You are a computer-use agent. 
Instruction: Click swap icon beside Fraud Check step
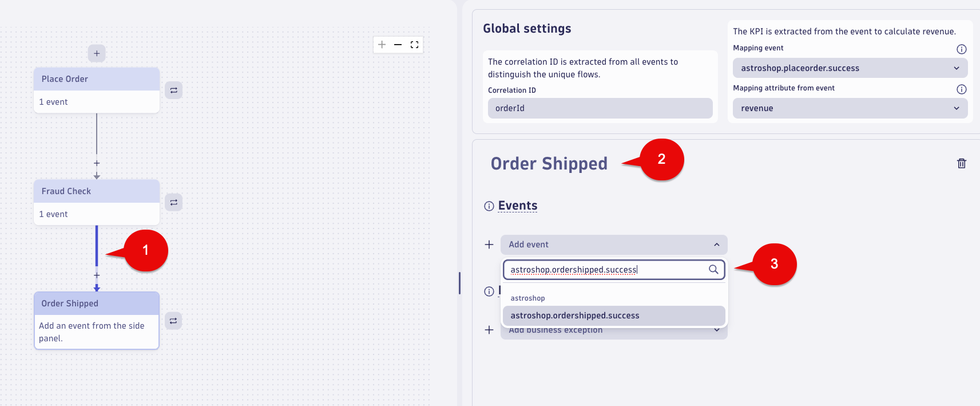(x=174, y=203)
